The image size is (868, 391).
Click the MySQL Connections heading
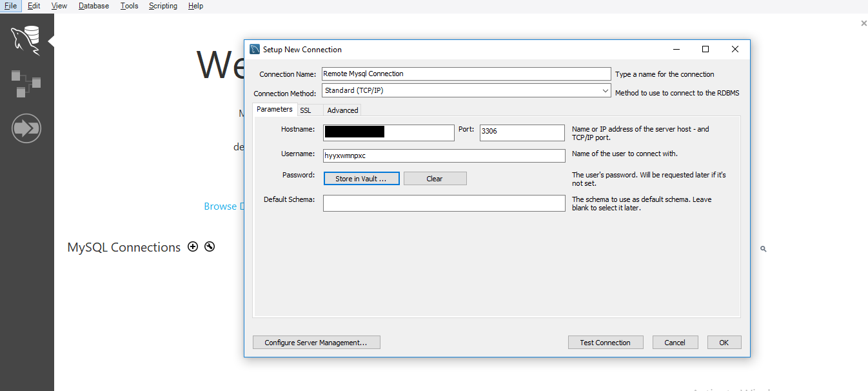click(x=124, y=247)
